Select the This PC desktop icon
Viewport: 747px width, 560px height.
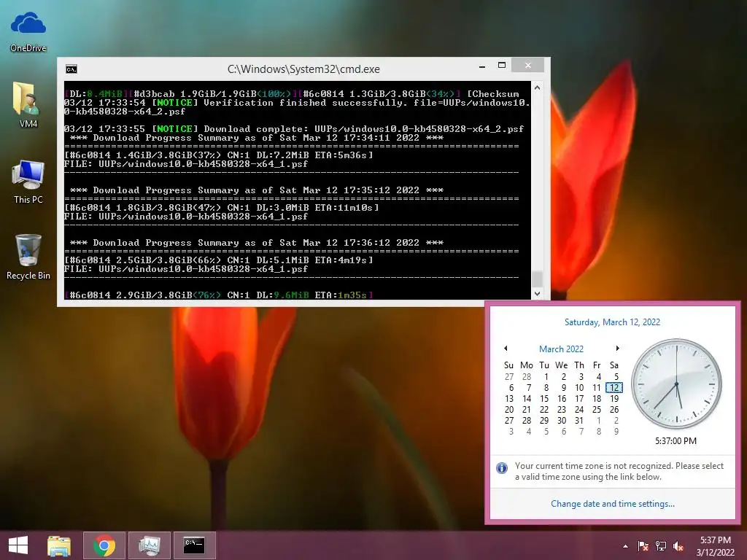pyautogui.click(x=28, y=182)
